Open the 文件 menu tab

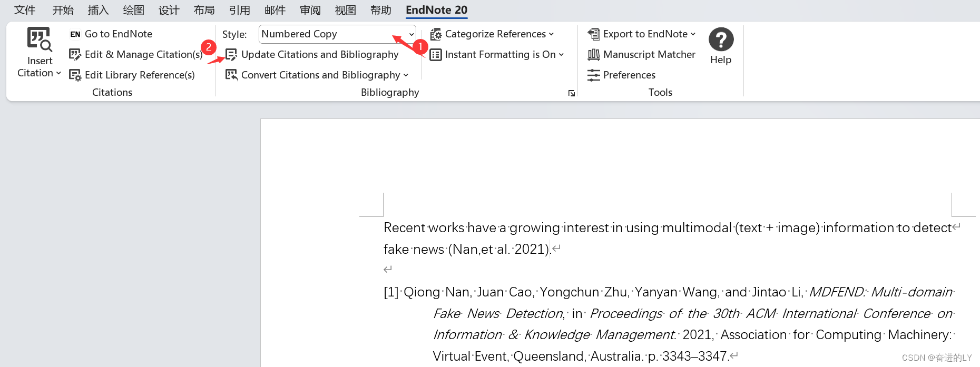[x=24, y=10]
